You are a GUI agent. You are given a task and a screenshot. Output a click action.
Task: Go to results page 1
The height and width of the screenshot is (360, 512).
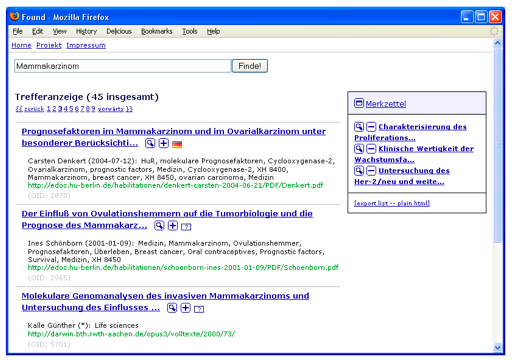click(49, 109)
